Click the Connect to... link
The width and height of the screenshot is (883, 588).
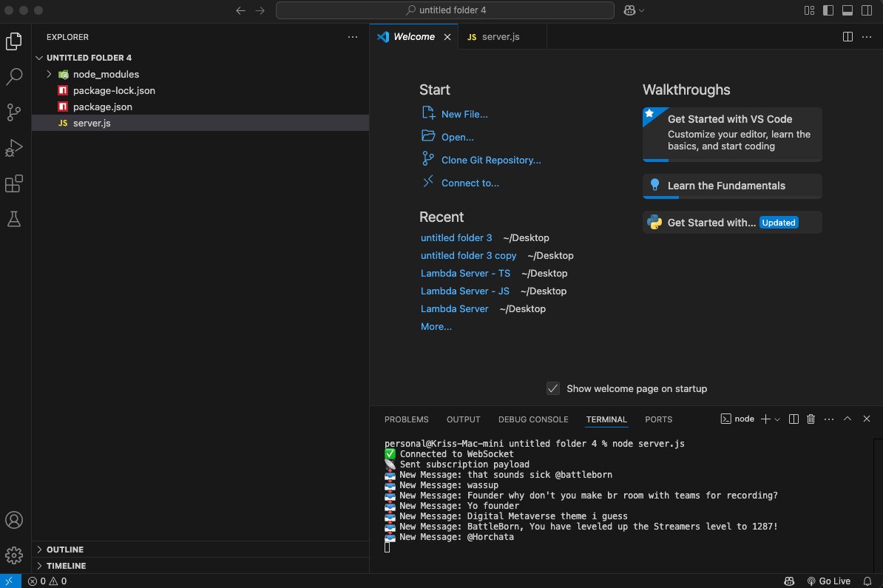click(470, 183)
